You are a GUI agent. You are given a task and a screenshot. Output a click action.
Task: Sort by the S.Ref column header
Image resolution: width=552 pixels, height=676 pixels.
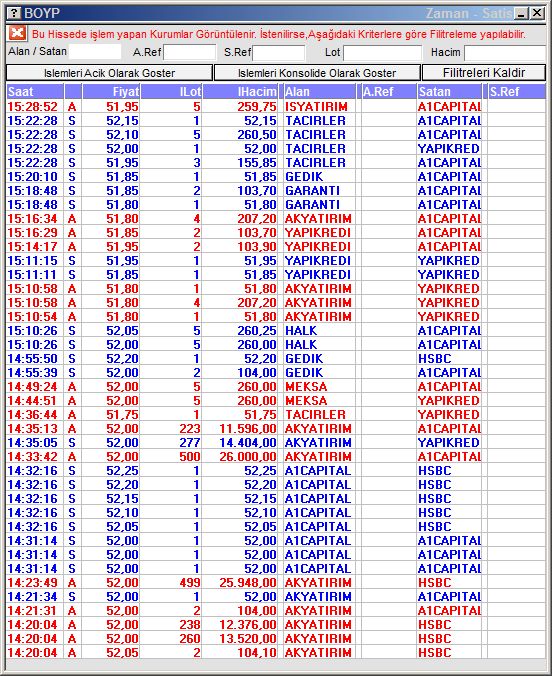pos(517,91)
